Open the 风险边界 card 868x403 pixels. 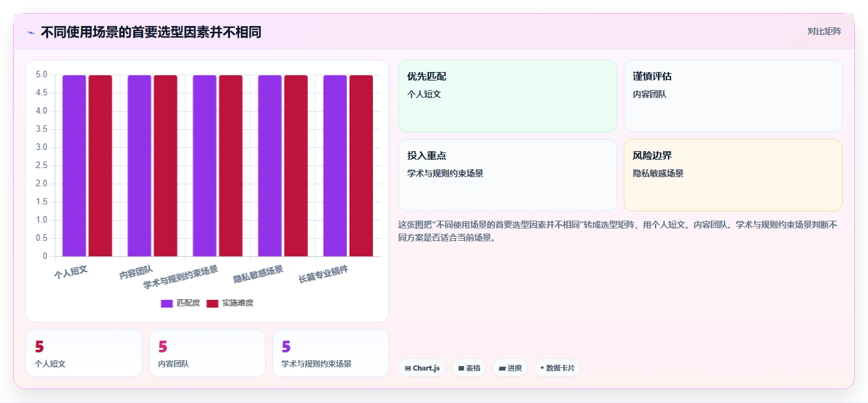[x=733, y=175]
